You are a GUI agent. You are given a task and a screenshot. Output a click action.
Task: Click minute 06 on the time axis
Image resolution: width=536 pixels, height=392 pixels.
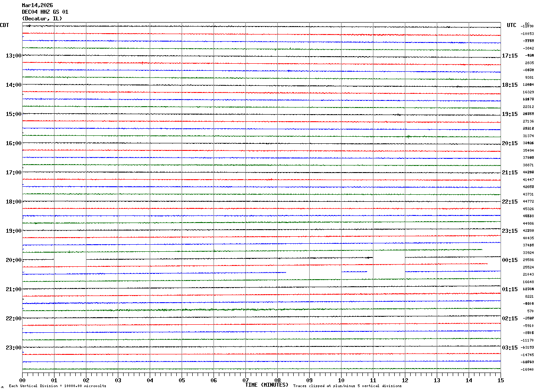[x=214, y=380]
